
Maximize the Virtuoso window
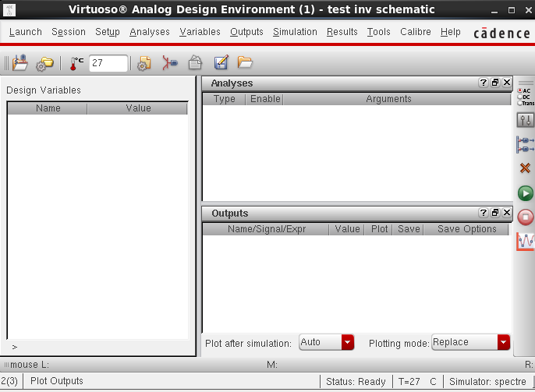512,10
